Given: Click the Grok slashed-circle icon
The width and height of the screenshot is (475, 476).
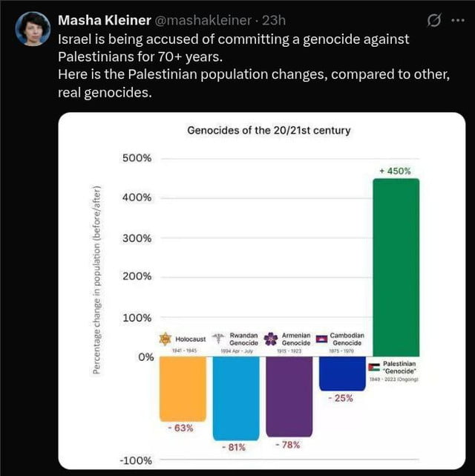Looking at the screenshot, I should pyautogui.click(x=434, y=18).
